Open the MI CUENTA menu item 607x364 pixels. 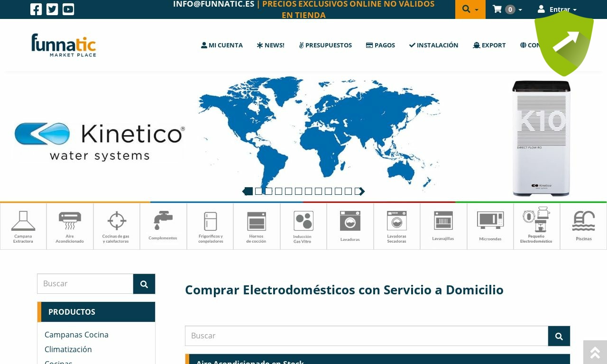222,45
